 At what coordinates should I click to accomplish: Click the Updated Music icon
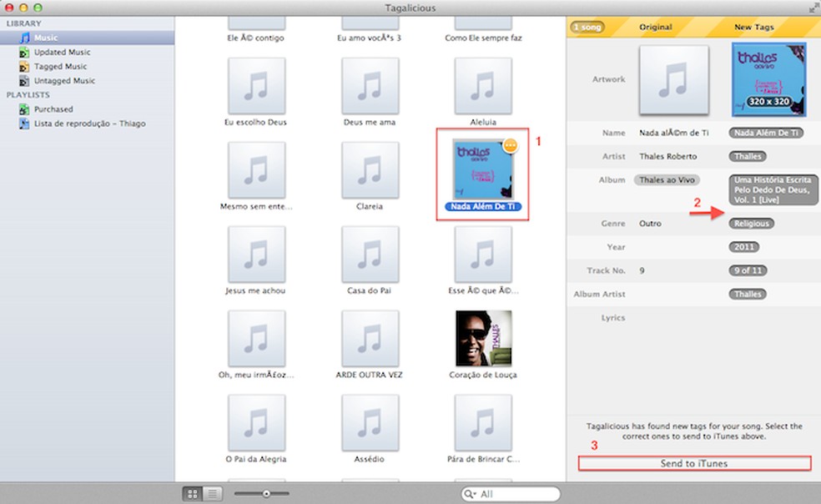tap(24, 53)
